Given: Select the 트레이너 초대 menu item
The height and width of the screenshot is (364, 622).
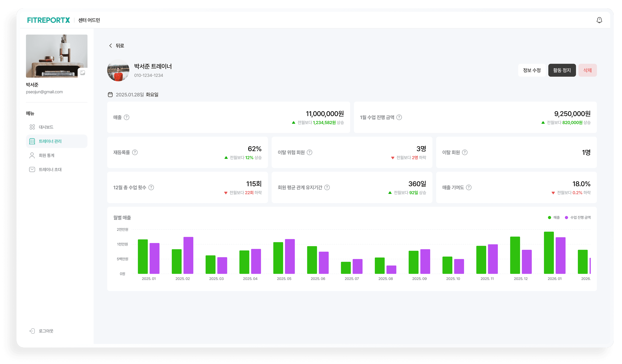Looking at the screenshot, I should [50, 170].
